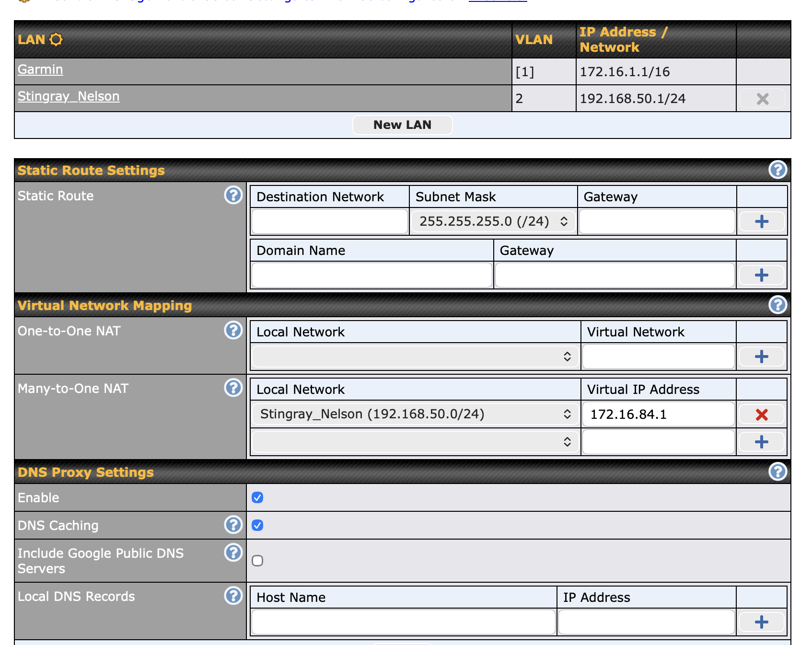Open help for Static Route Settings header

tap(777, 170)
